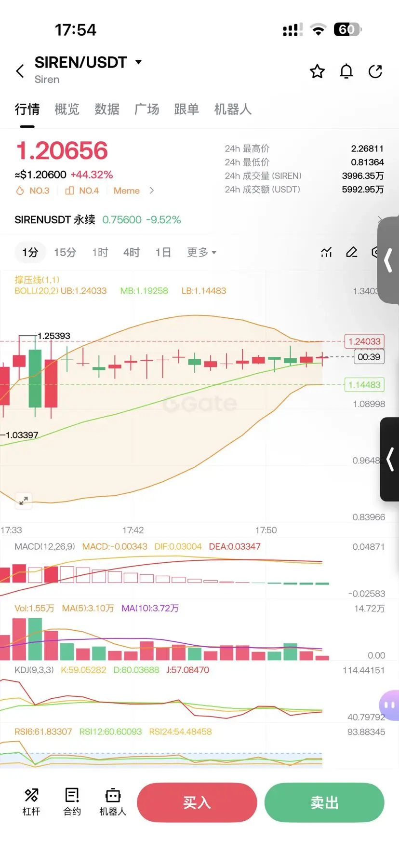Select the 1分 timeframe
This screenshot has width=399, height=868.
point(30,252)
